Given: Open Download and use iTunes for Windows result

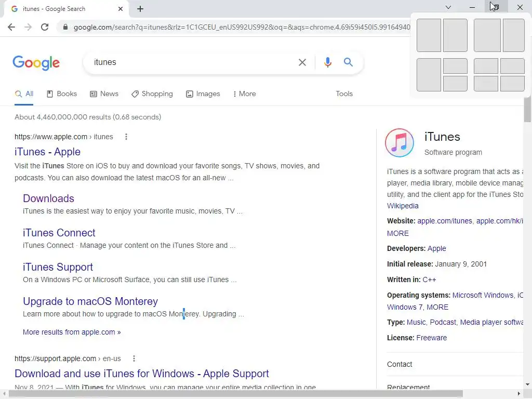Looking at the screenshot, I should (141, 374).
